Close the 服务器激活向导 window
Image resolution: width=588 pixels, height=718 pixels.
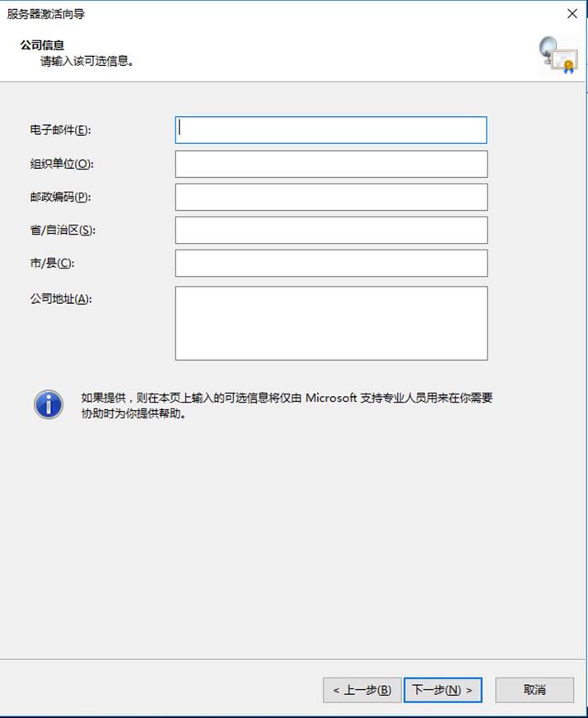click(572, 14)
